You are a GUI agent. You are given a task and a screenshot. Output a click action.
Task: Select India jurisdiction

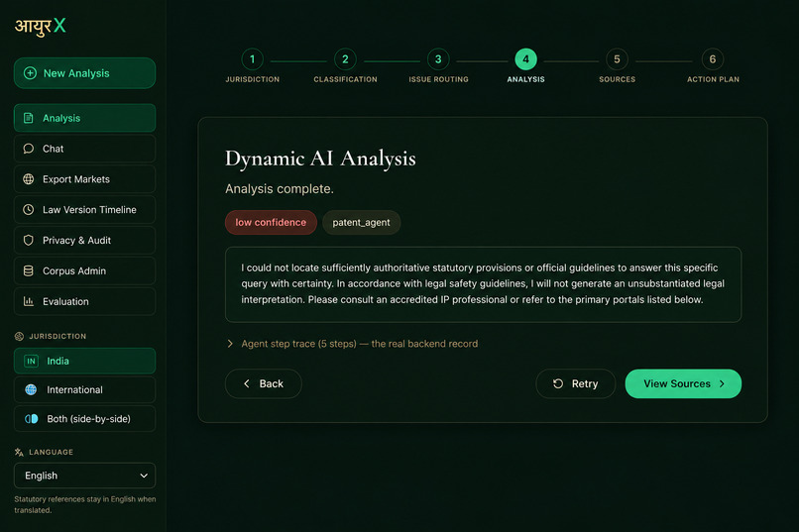click(x=84, y=361)
